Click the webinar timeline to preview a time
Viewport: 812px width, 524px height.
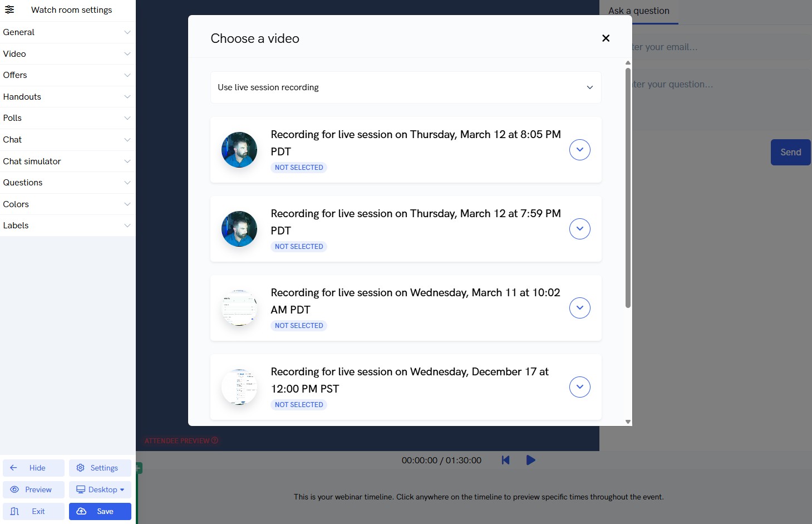point(479,497)
